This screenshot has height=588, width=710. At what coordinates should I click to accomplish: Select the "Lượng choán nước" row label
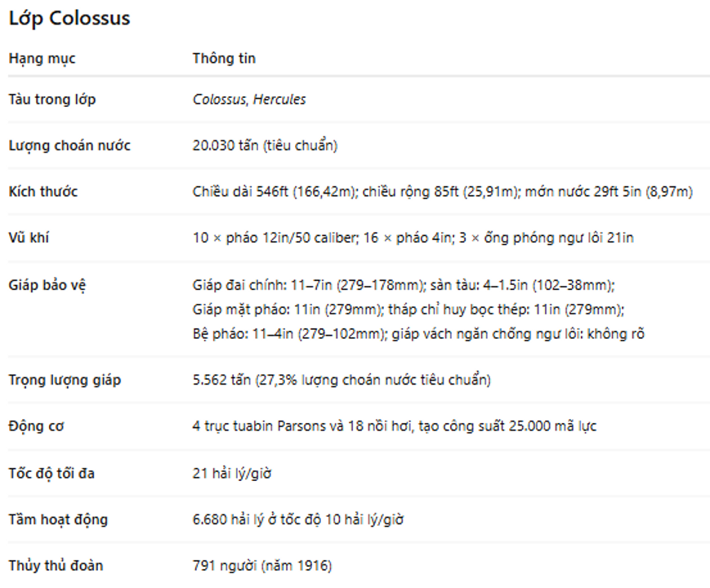point(69,146)
